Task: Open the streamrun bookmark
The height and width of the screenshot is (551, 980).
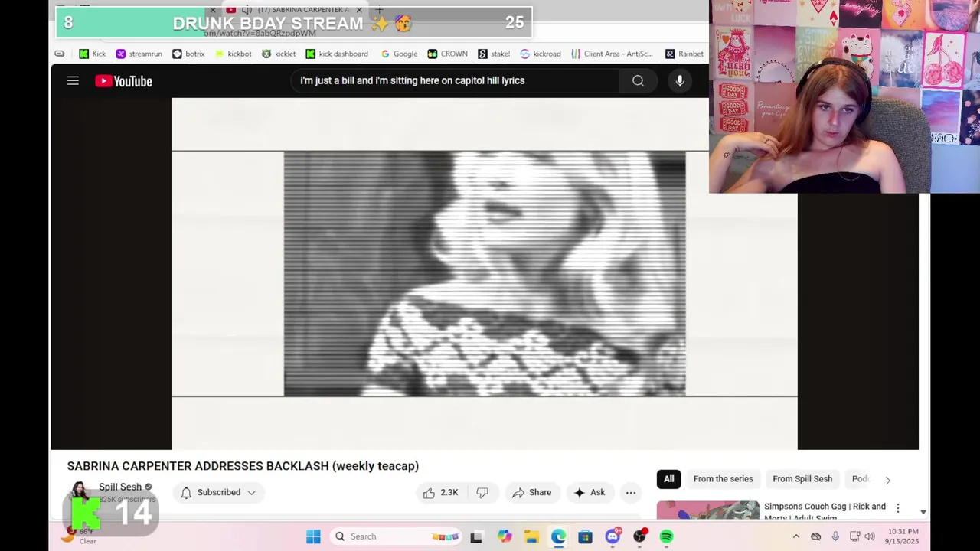Action: coord(139,54)
